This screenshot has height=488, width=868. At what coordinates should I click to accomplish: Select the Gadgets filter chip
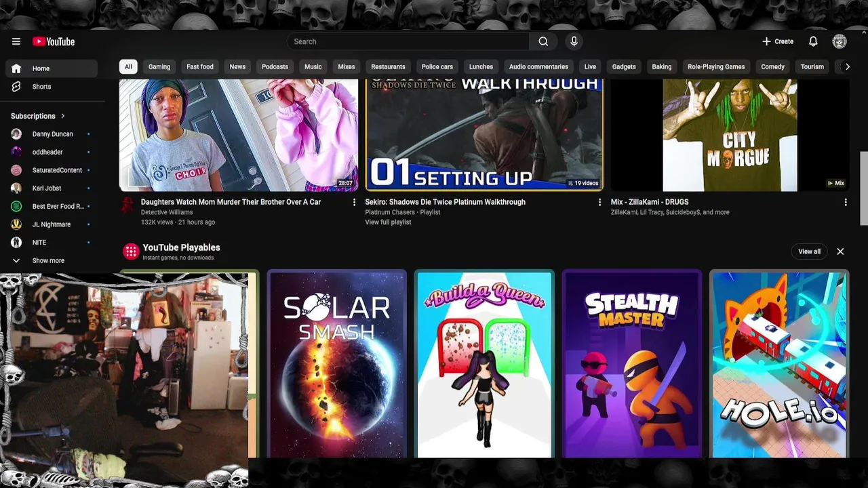tap(624, 66)
